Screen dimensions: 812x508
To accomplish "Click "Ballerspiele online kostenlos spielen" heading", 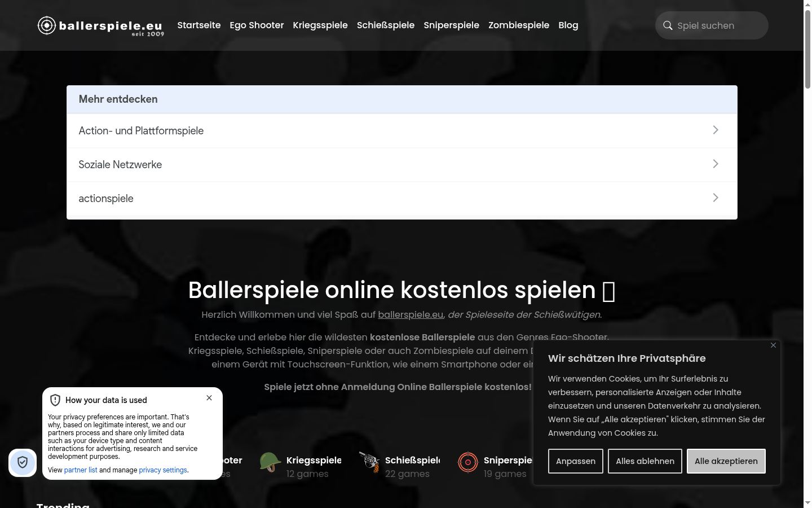I will (401, 290).
